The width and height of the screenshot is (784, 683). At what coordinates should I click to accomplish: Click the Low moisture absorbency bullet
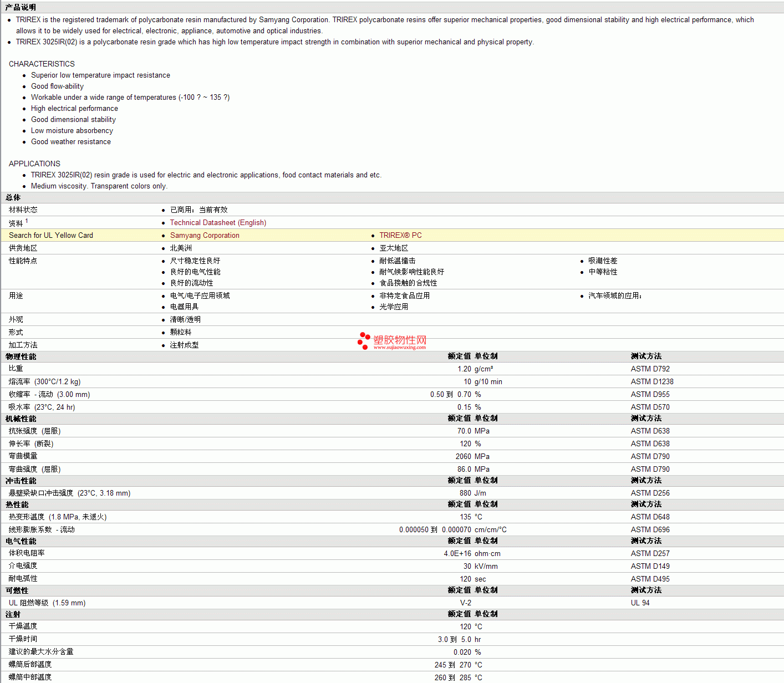[x=72, y=130]
